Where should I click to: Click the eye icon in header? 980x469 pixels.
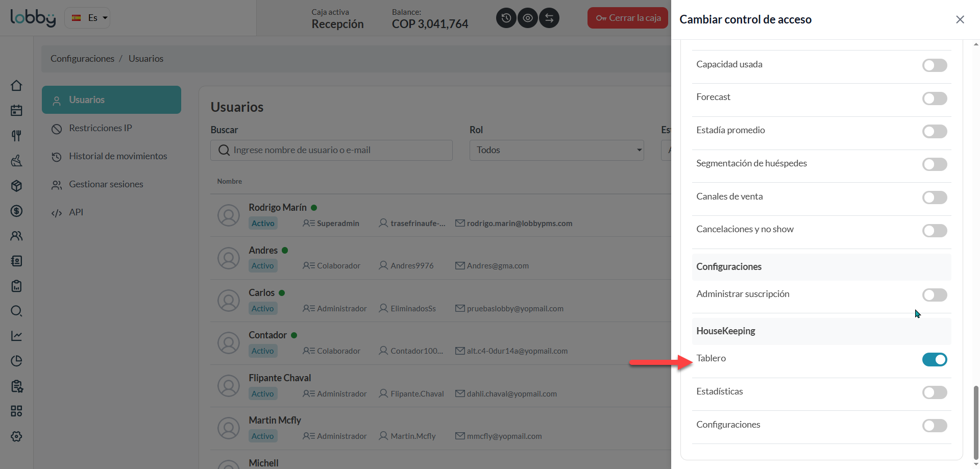528,18
